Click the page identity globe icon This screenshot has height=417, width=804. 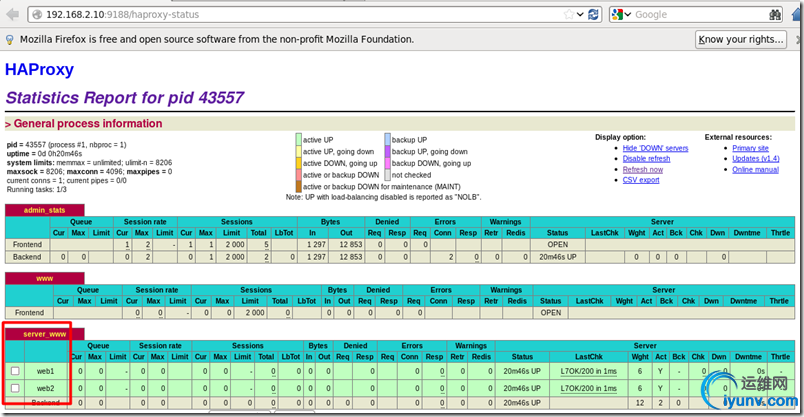37,14
